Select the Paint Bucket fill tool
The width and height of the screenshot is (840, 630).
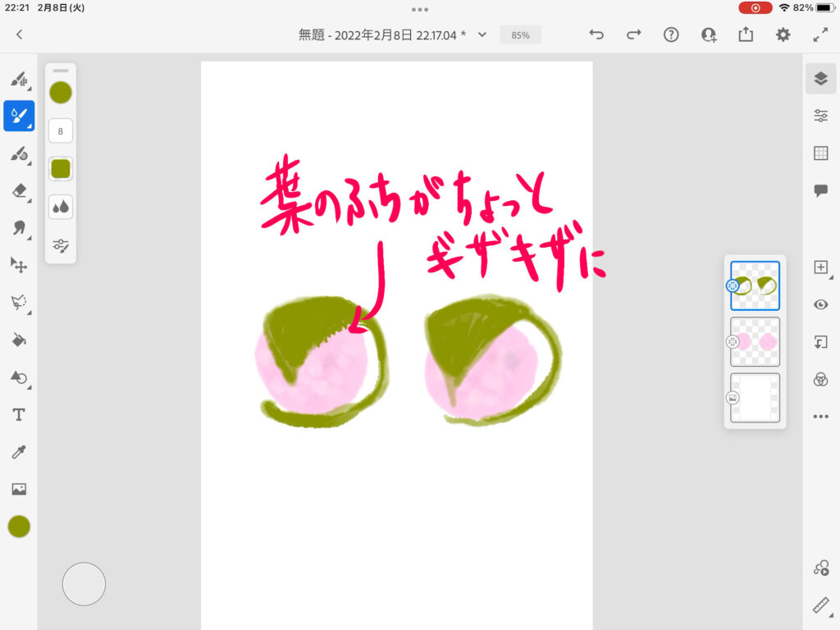(x=18, y=340)
